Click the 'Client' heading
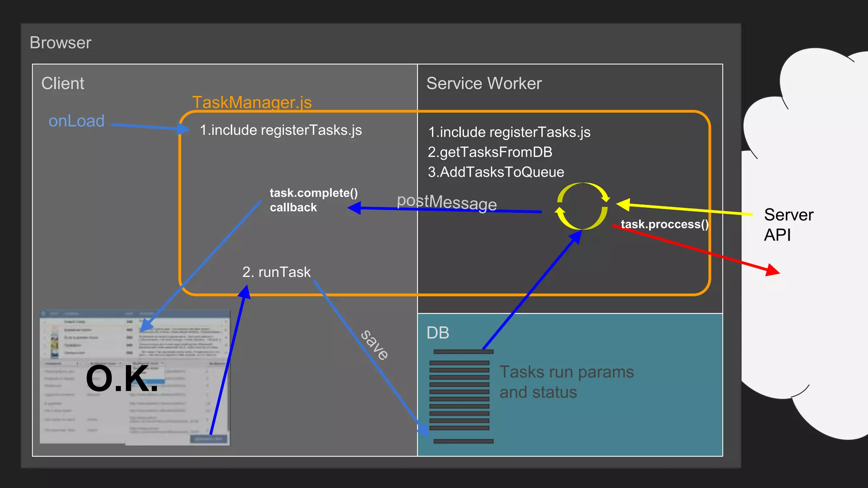 63,83
